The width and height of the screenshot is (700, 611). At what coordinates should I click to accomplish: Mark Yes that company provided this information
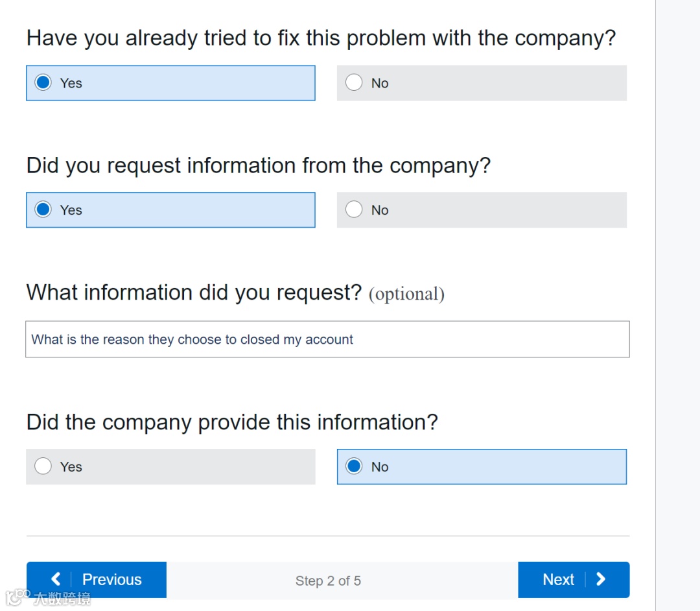click(43, 466)
